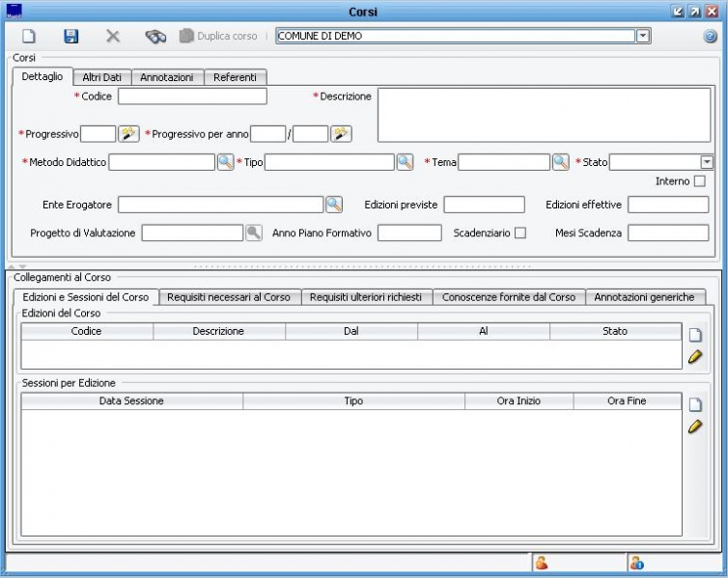This screenshot has width=728, height=578.
Task: Open lookup magnifier for Metodo Didattico
Action: click(x=225, y=162)
